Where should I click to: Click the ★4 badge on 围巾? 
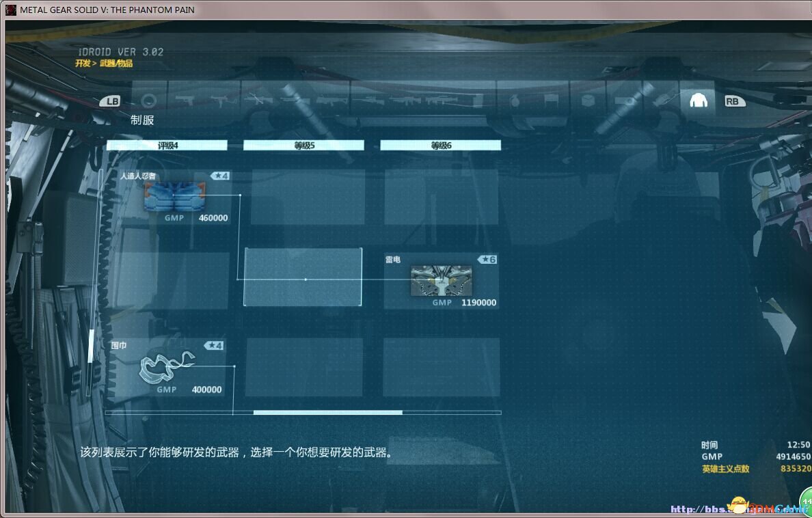[214, 345]
